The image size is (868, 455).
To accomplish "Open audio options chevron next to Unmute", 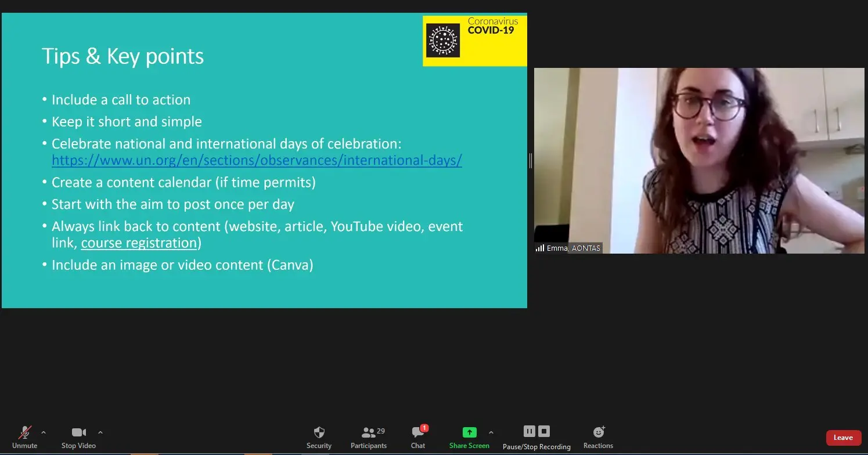I will pos(44,432).
